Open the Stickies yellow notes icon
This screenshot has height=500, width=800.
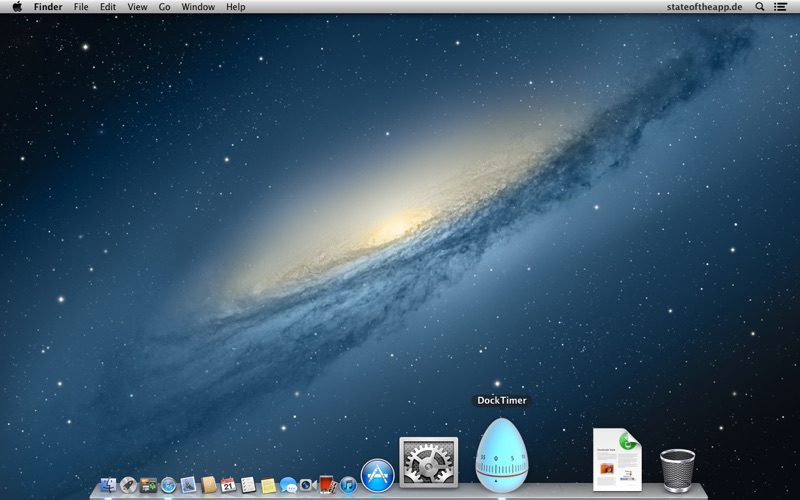coord(268,485)
